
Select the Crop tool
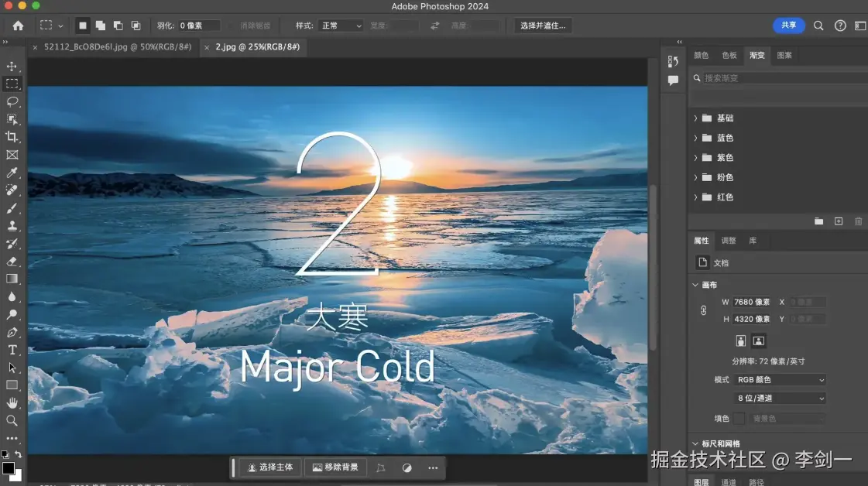(12, 137)
